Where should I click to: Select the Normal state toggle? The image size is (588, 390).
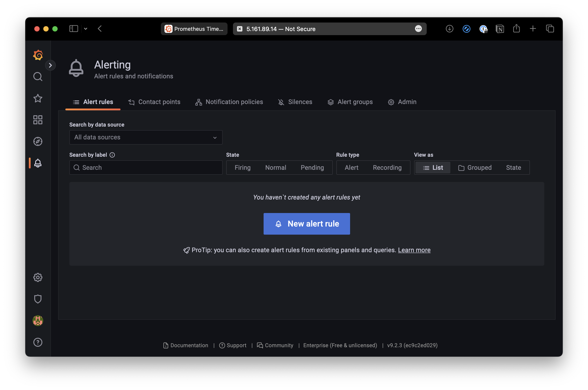(275, 167)
